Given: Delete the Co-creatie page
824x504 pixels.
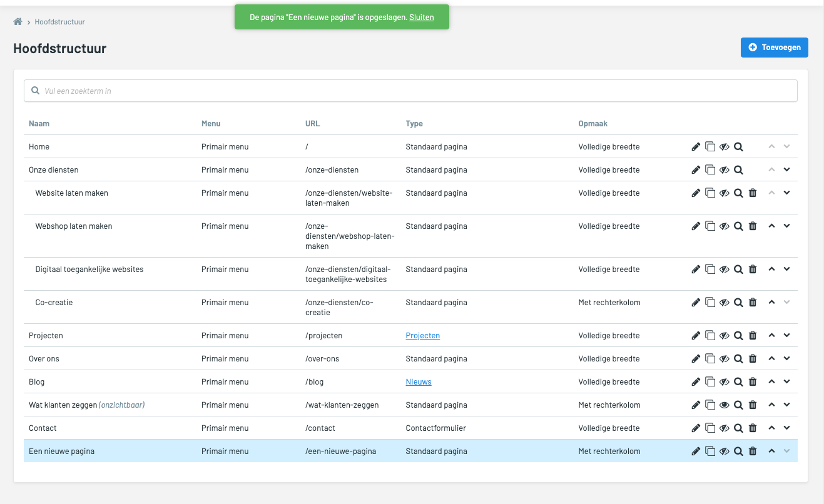Looking at the screenshot, I should click(753, 303).
